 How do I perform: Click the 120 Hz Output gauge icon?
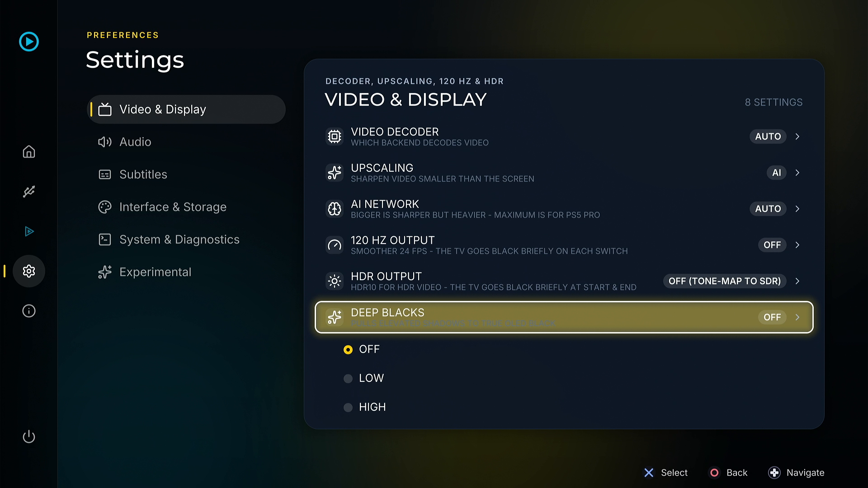pos(335,245)
